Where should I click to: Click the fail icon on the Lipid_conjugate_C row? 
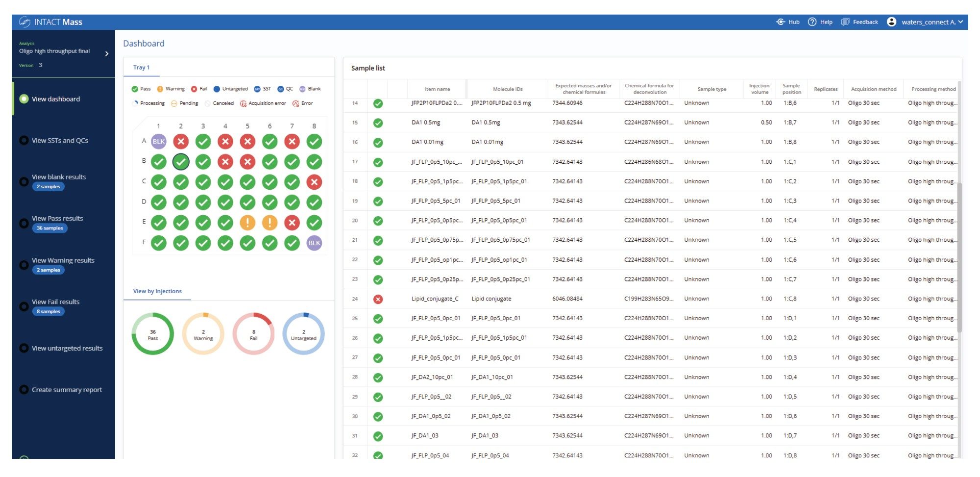click(x=378, y=299)
